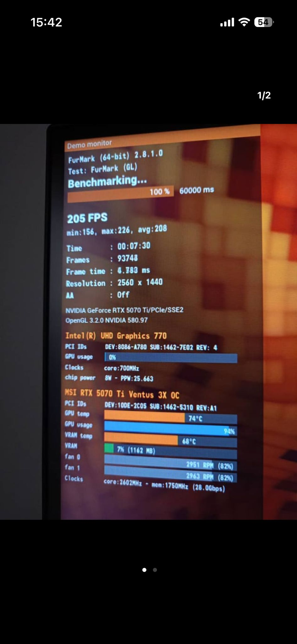Click the fan 0 2951 RPM bar
The height and width of the screenshot is (644, 297).
coord(171,462)
